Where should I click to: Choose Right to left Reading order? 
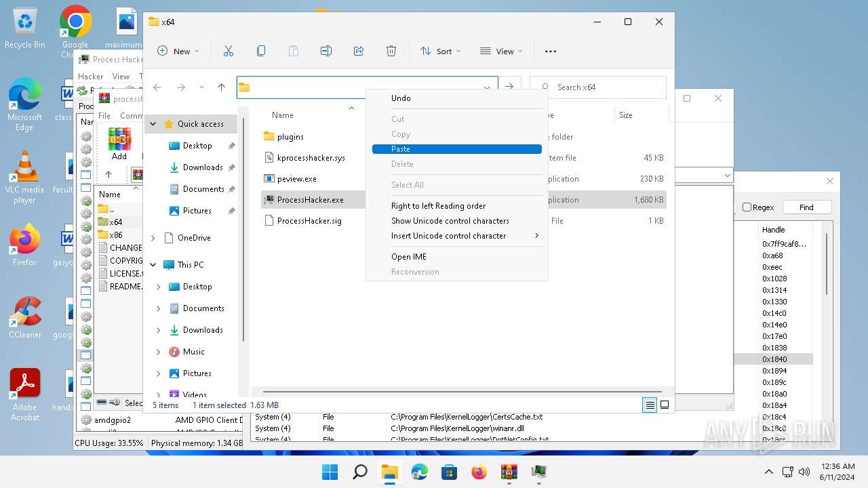pyautogui.click(x=457, y=206)
